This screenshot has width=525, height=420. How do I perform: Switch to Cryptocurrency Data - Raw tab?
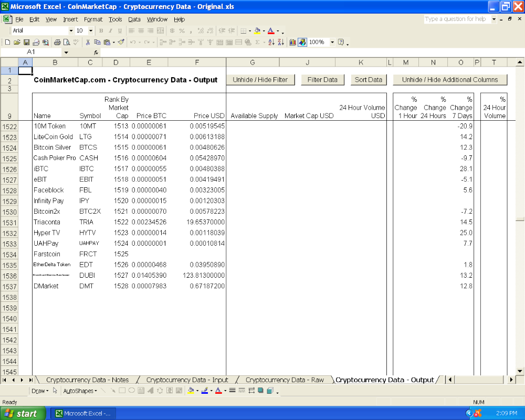(x=285, y=380)
